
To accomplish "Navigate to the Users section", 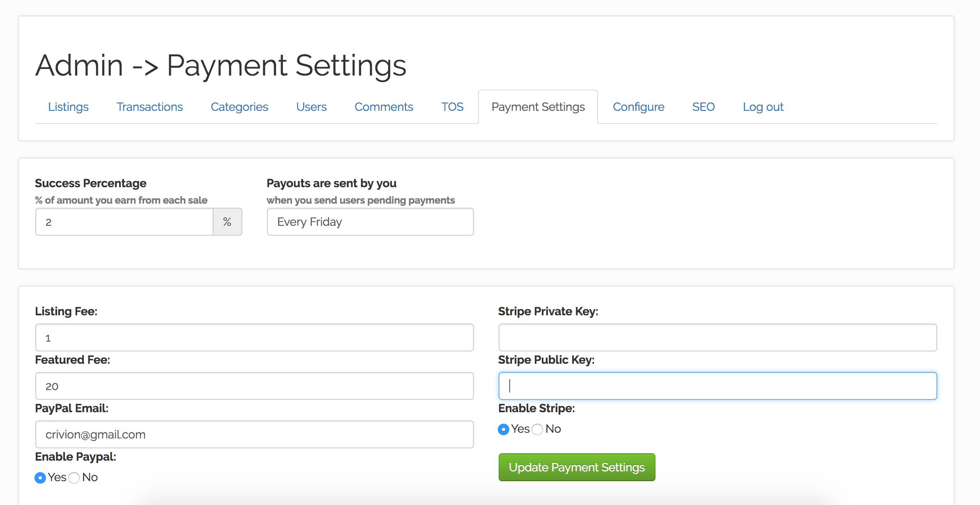I will (x=312, y=107).
